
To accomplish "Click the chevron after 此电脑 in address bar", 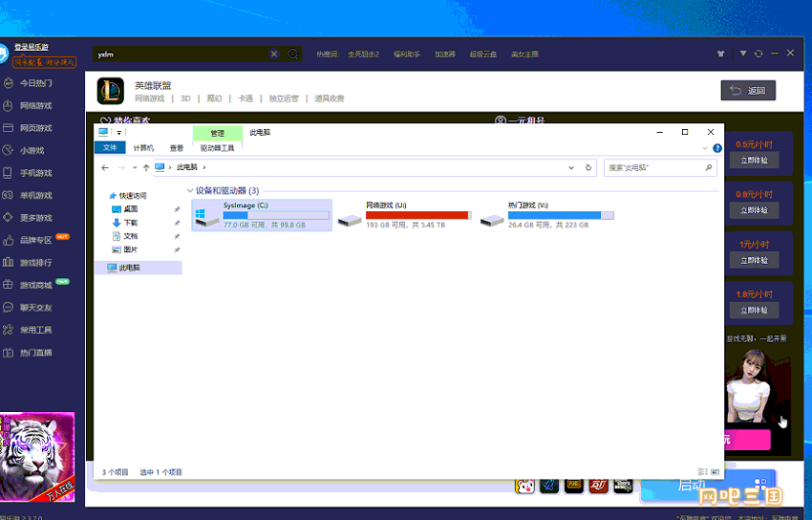I will pyautogui.click(x=204, y=167).
